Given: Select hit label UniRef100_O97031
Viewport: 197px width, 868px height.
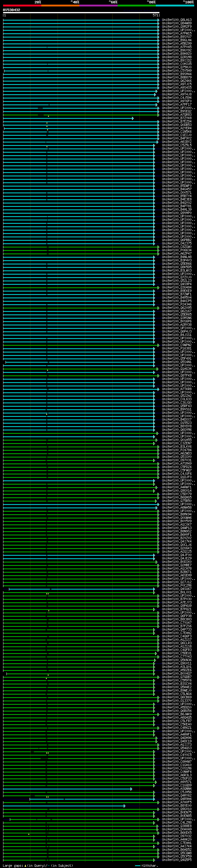Looking at the screenshot, I should click(177, 460).
